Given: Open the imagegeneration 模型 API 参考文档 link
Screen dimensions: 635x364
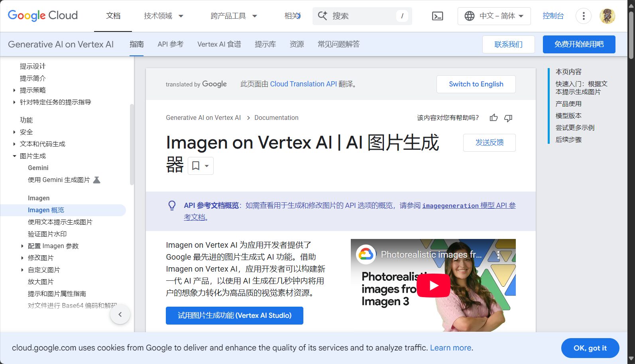Looking at the screenshot, I should pyautogui.click(x=469, y=205).
